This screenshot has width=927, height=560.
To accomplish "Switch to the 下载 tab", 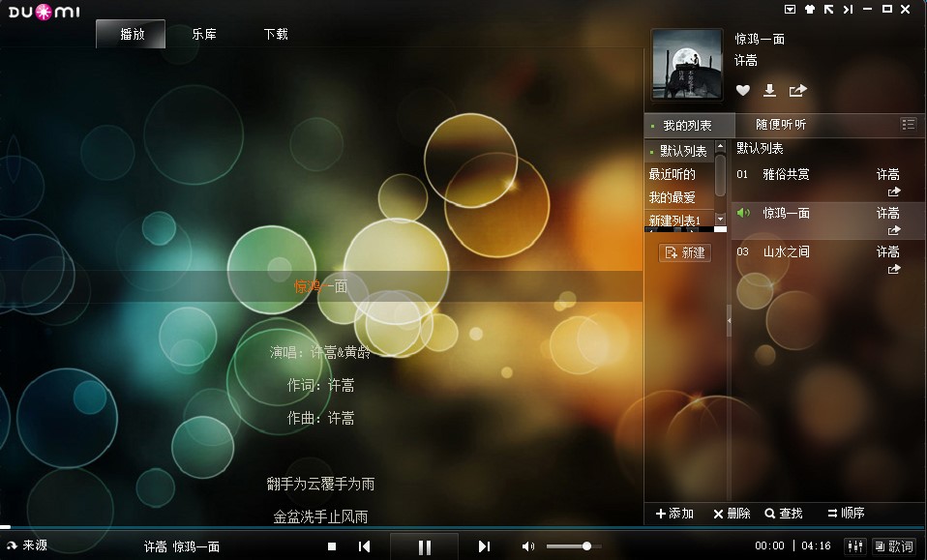I will (276, 34).
